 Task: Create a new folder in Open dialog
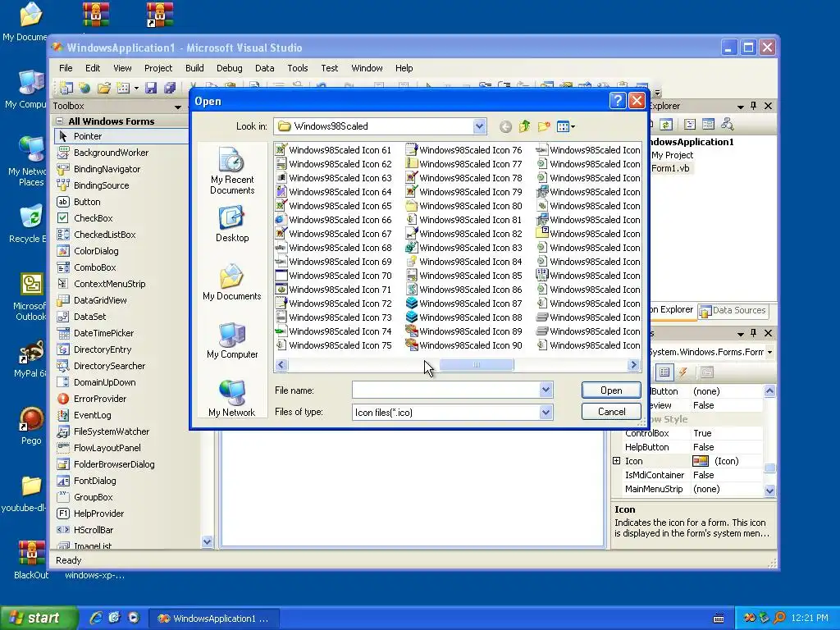(544, 126)
